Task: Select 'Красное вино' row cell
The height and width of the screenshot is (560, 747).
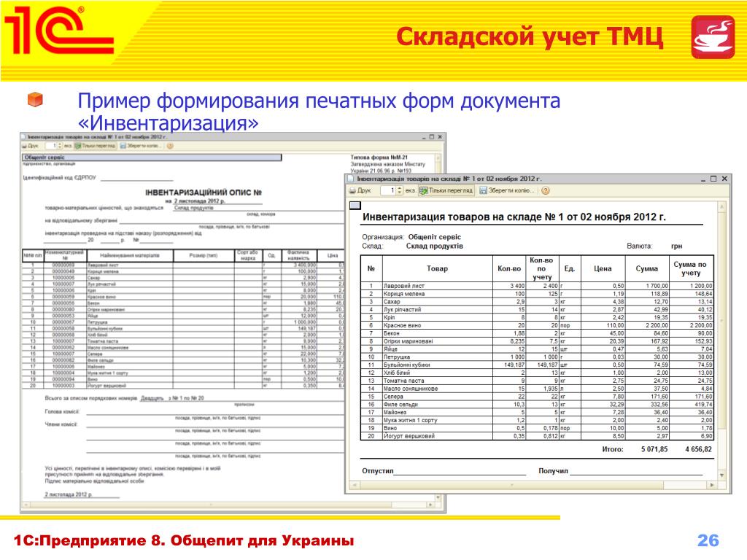Action: tap(438, 325)
